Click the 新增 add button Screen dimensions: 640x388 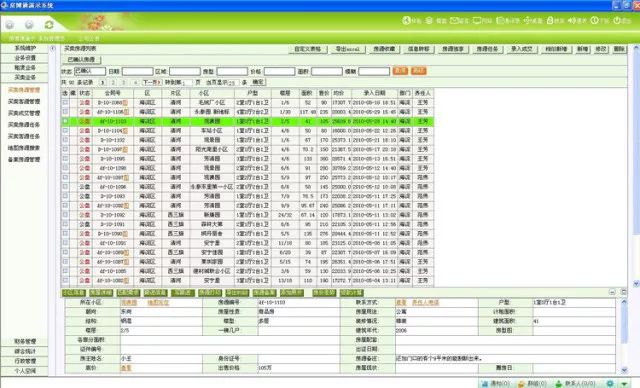point(582,49)
